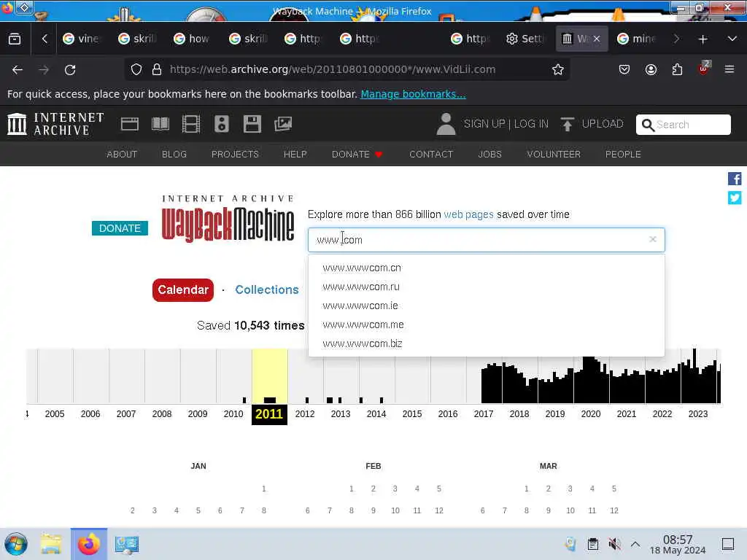Click the upload arrow icon

tap(567, 124)
